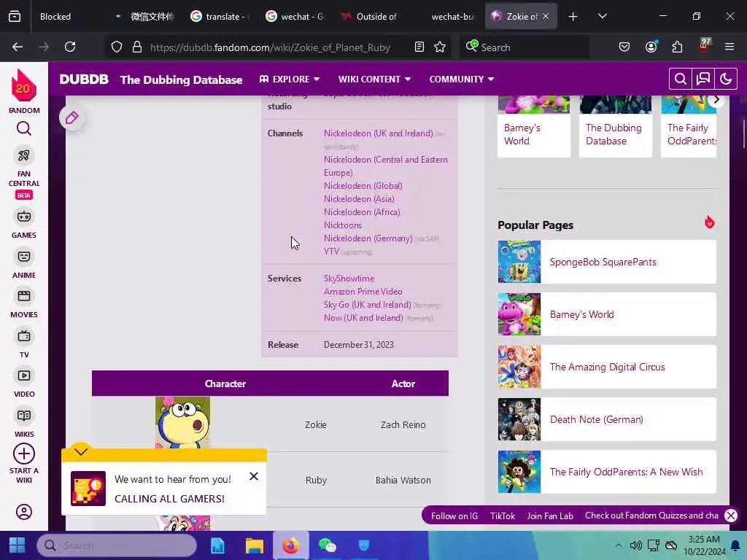Click the wiki header search icon
The image size is (747, 560).
point(681,79)
